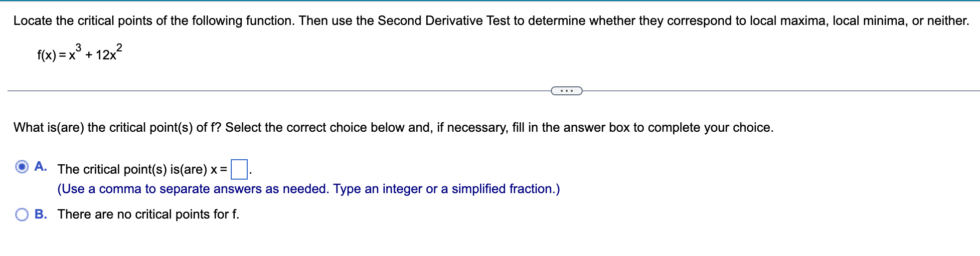Click 'Type an integer or a simplified fraction' text
Viewport: 980px width, 256px height.
(x=447, y=189)
